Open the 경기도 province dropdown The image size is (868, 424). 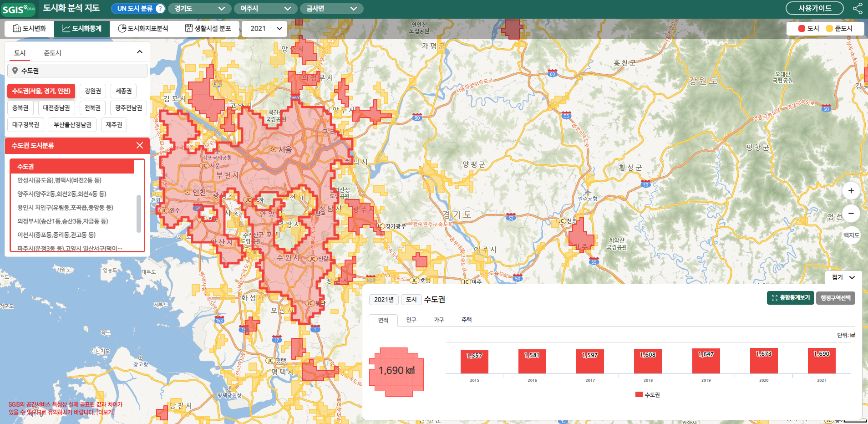click(199, 9)
